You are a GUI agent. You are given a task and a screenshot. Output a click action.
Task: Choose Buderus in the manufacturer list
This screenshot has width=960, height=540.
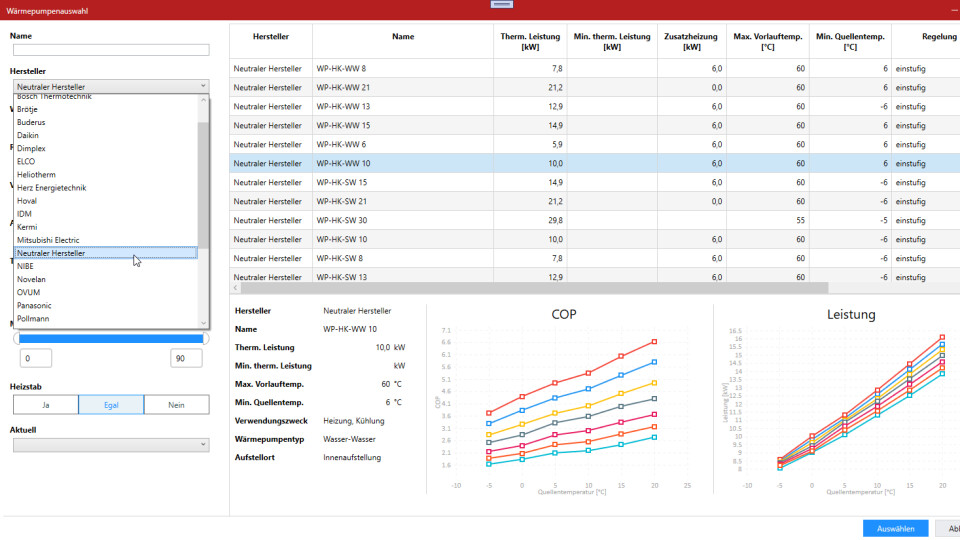pyautogui.click(x=31, y=122)
